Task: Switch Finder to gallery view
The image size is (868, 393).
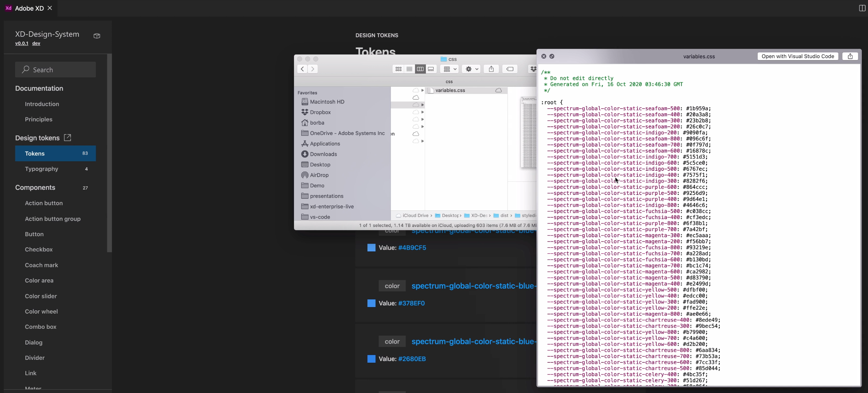Action: click(x=431, y=69)
